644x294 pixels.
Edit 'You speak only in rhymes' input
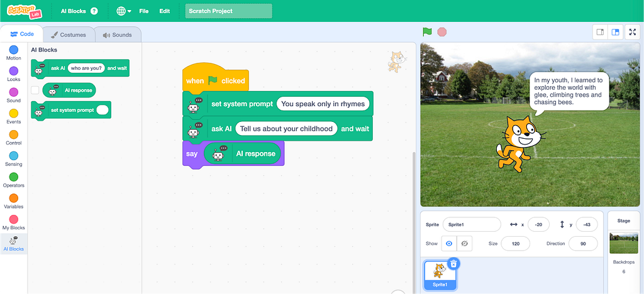(323, 104)
